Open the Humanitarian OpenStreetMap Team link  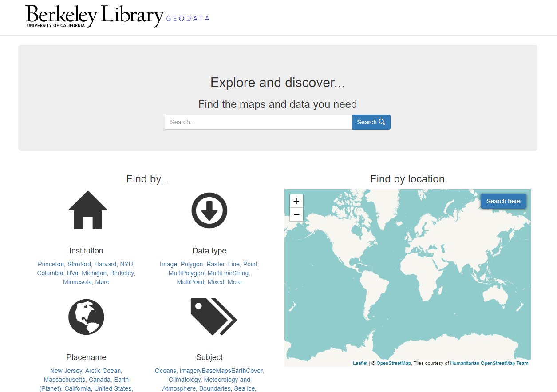click(x=489, y=363)
